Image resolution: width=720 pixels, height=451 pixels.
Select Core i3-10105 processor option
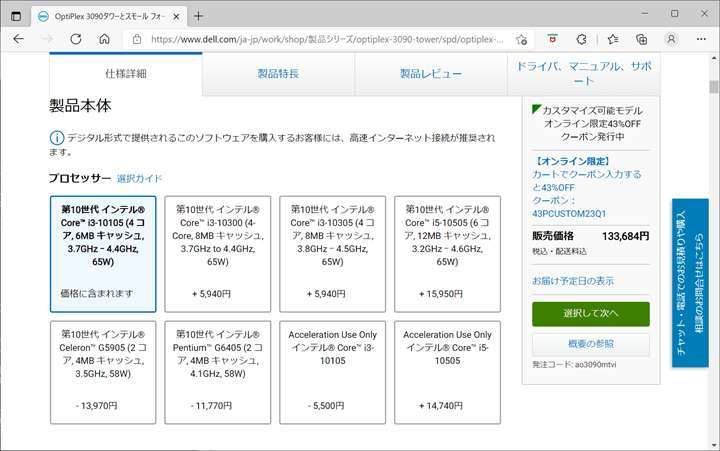coord(103,254)
